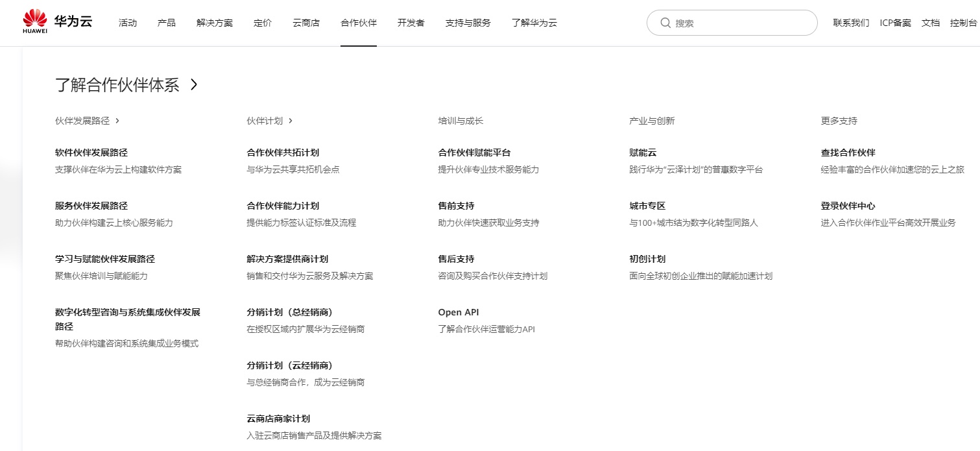The width and height of the screenshot is (980, 451).
Task: Open 分销计划（云经销商）
Action: 289,365
